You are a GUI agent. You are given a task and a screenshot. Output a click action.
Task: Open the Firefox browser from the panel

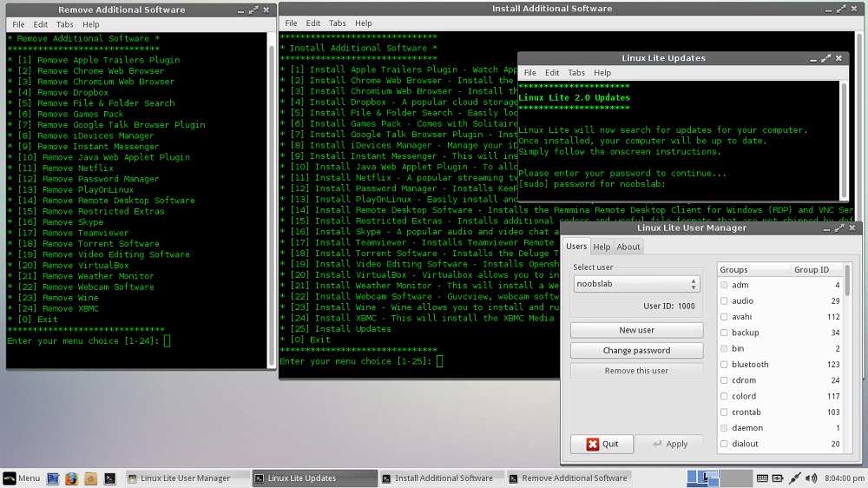point(71,478)
